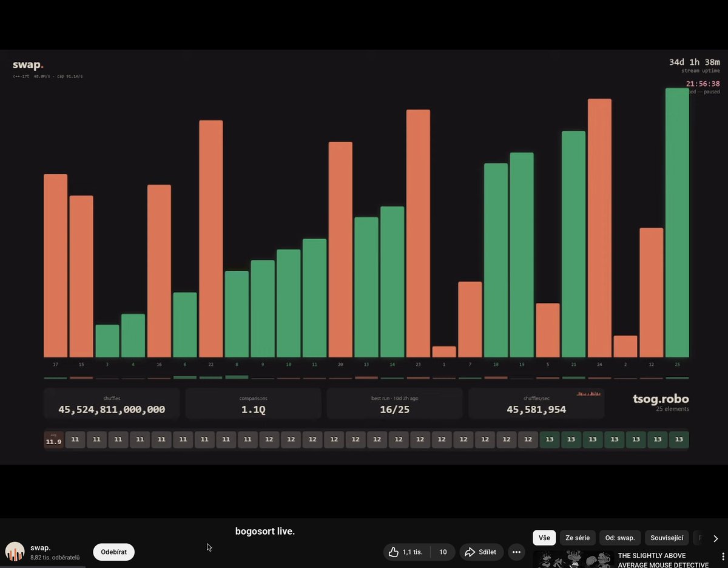Click the orange bar labeled 22

point(211,239)
